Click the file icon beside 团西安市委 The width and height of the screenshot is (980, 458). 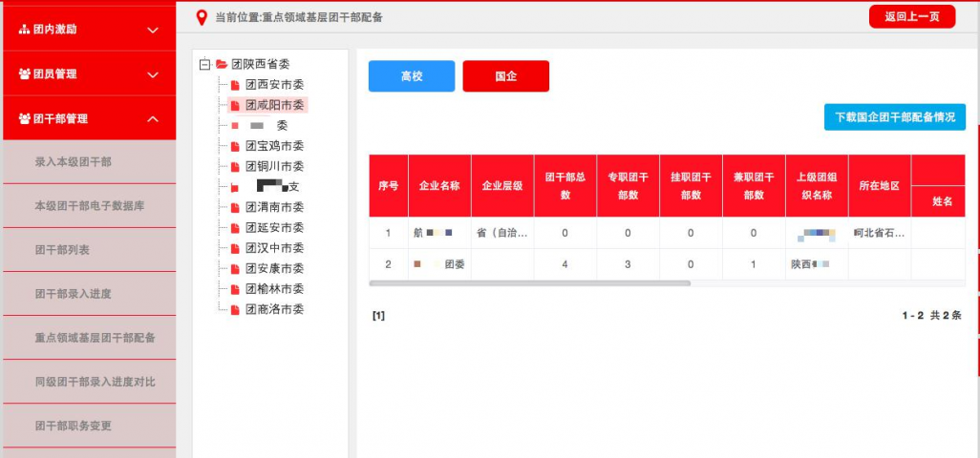point(235,85)
